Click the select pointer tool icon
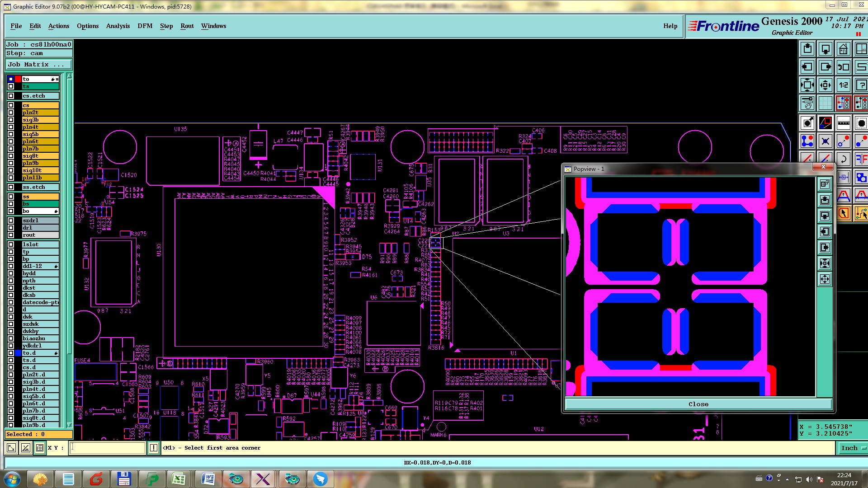Screen dimensions: 868x488 (843, 213)
